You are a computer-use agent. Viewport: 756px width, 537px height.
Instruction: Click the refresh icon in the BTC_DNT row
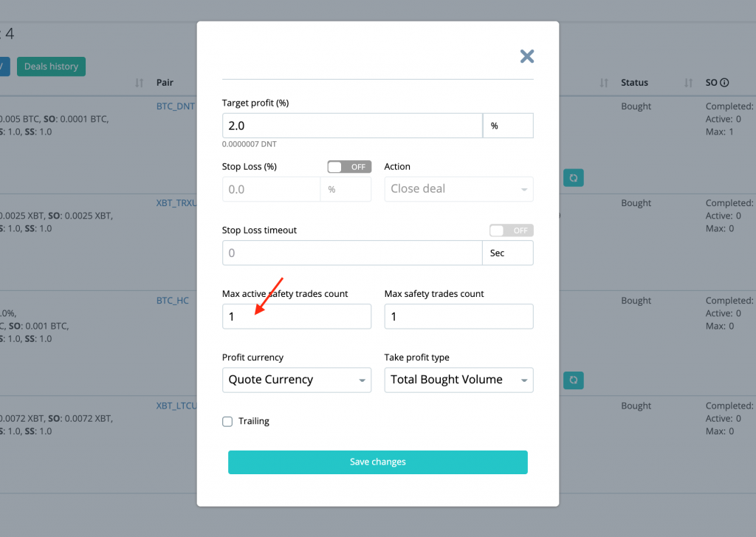click(574, 178)
